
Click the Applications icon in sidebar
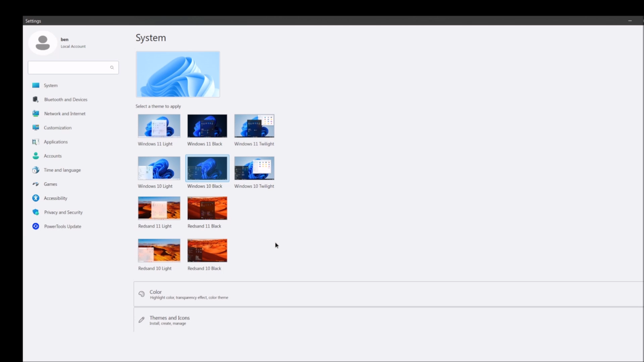[x=36, y=142]
